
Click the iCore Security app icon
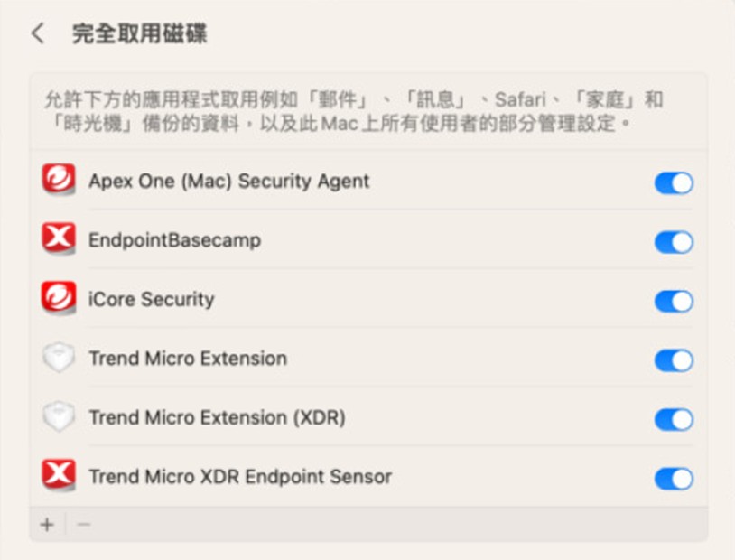coord(59,299)
